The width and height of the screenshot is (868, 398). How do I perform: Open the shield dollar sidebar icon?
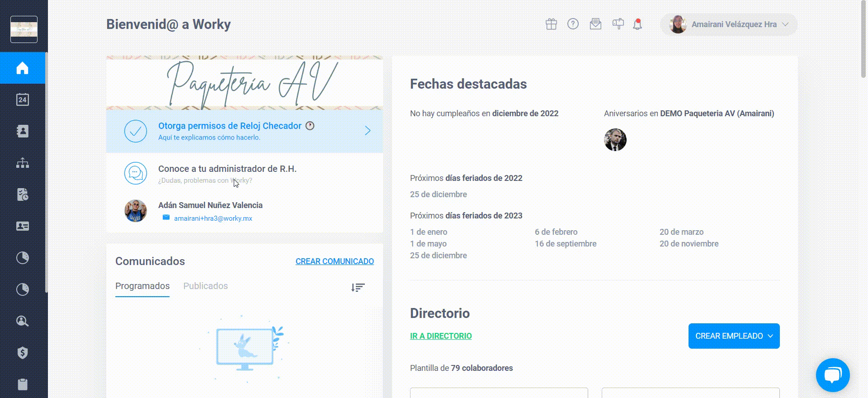point(23,353)
